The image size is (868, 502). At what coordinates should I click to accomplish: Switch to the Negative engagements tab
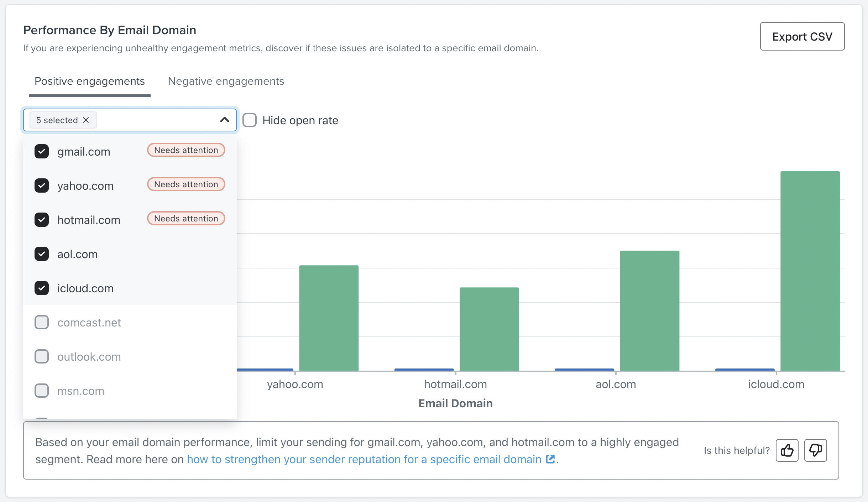pyautogui.click(x=225, y=81)
